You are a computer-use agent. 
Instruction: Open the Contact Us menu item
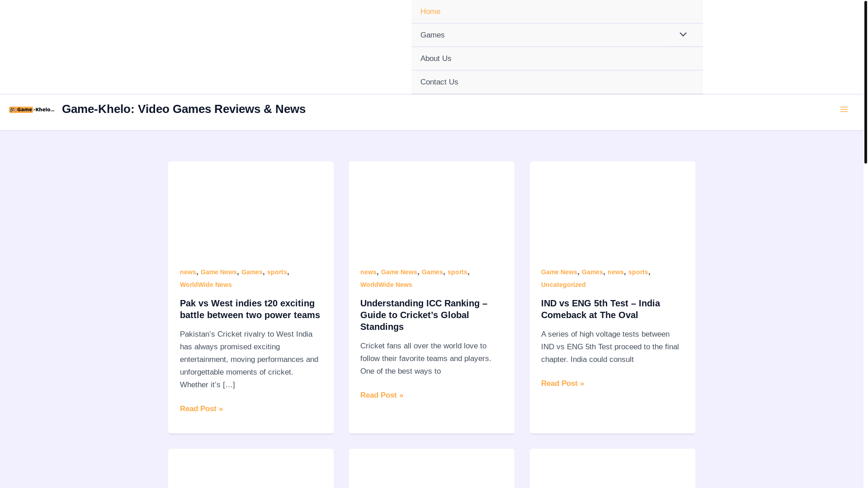point(557,82)
